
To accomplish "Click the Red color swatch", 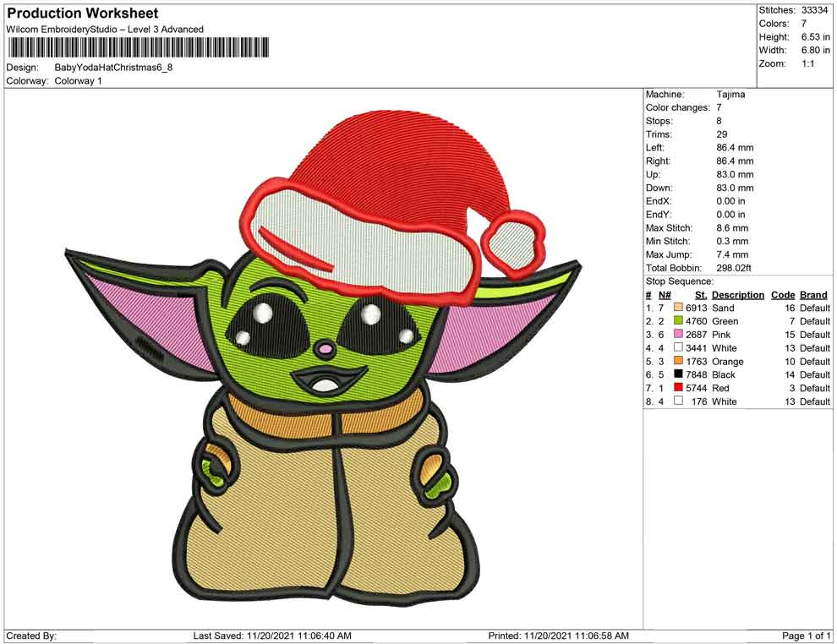I will [678, 387].
